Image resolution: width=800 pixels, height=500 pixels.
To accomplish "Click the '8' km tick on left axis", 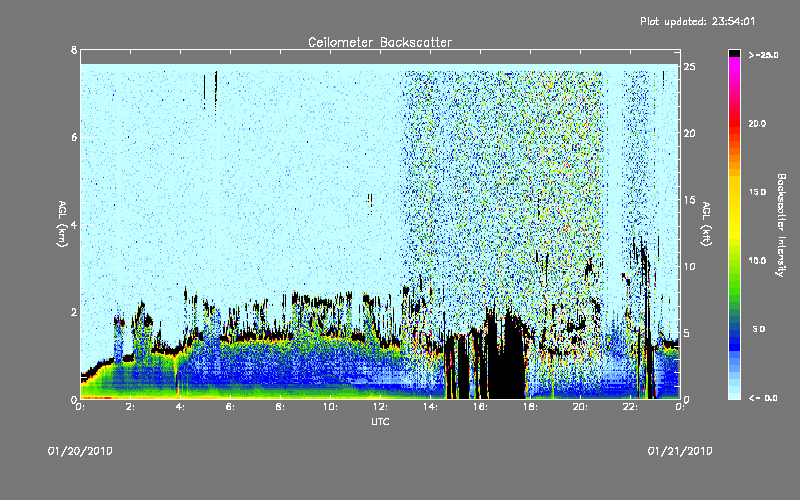I will pyautogui.click(x=74, y=50).
